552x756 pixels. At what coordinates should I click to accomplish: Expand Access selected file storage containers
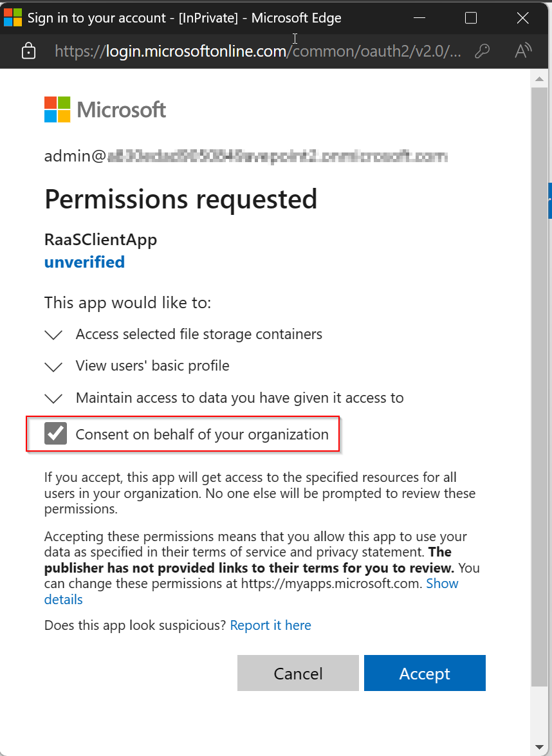53,335
